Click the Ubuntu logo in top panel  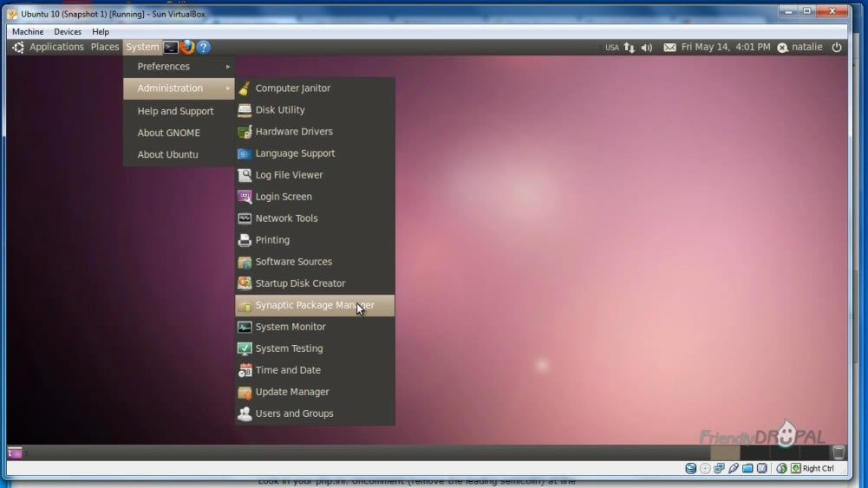pos(18,47)
